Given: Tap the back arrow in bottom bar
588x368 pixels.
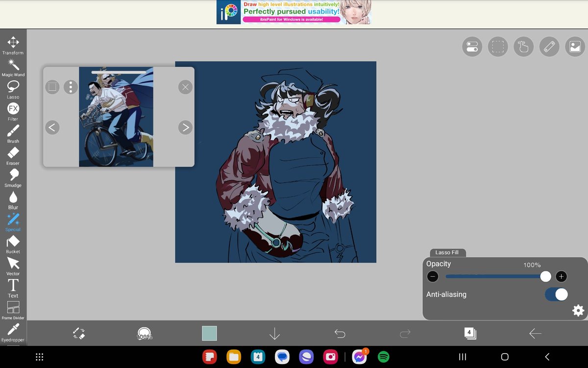Looking at the screenshot, I should (x=535, y=334).
